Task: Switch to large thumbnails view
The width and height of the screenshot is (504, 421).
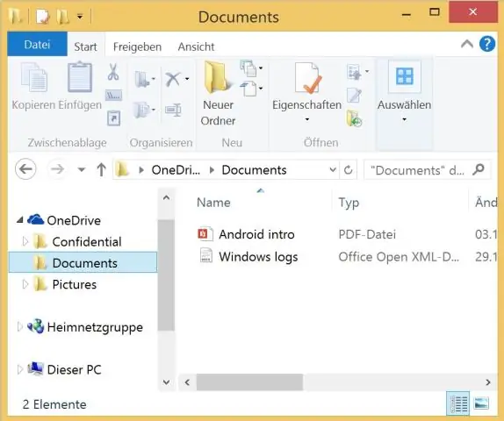Action: (x=481, y=403)
